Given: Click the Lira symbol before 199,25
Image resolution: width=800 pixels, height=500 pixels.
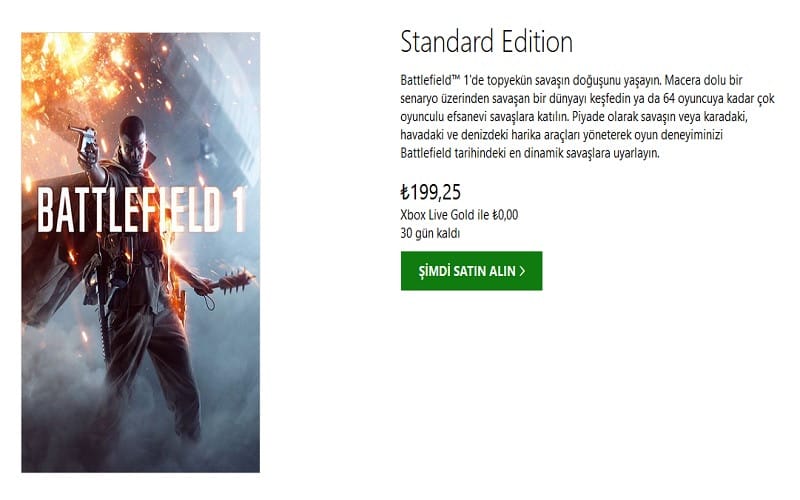Looking at the screenshot, I should pos(403,192).
